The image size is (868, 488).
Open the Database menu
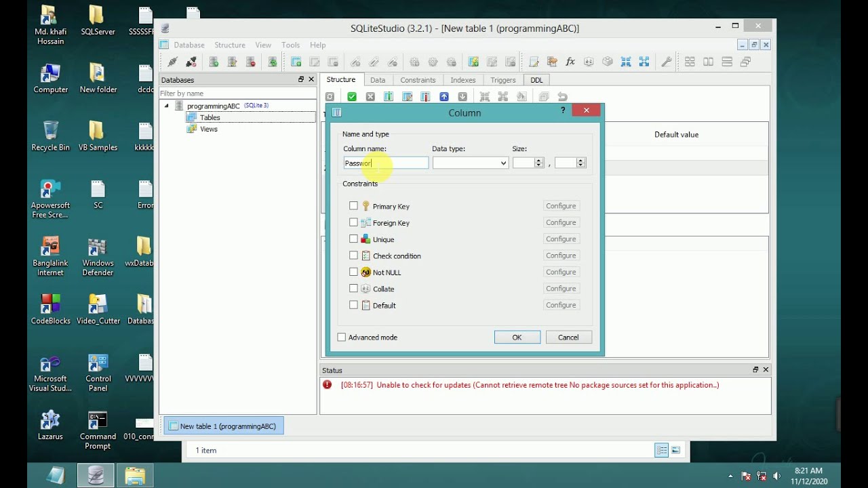[x=189, y=45]
